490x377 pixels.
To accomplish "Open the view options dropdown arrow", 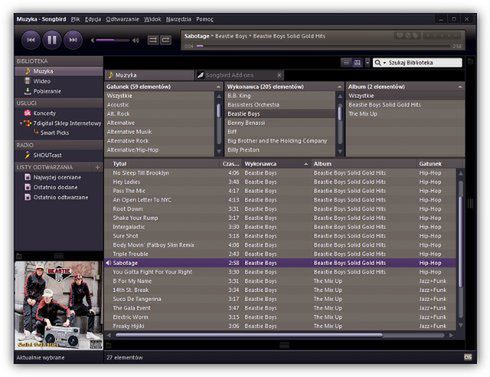I will click(367, 62).
